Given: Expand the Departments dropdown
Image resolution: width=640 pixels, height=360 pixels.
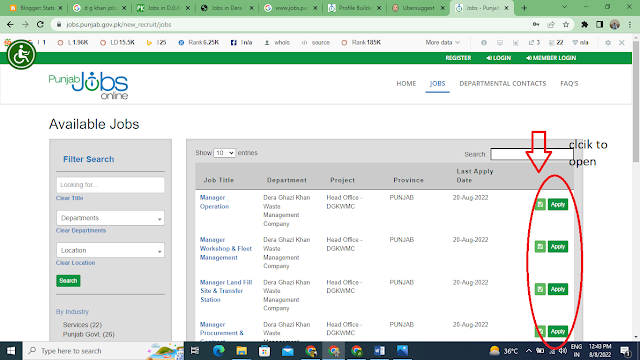Looking at the screenshot, I should coord(110,218).
